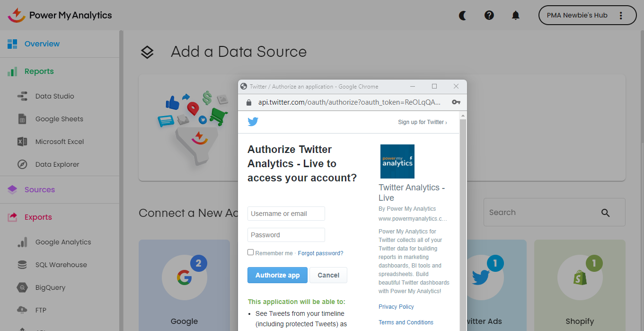
Task: Open SQL Warehouse export option
Action: (61, 265)
